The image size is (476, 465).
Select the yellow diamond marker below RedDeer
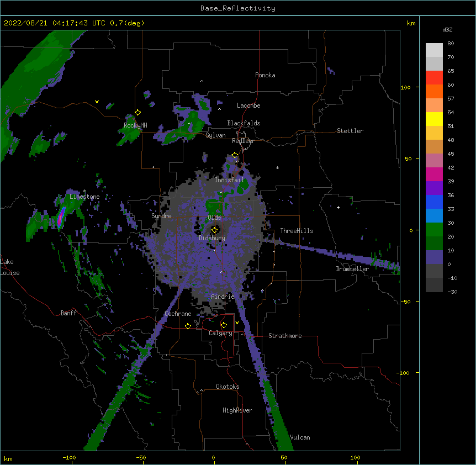(x=235, y=155)
